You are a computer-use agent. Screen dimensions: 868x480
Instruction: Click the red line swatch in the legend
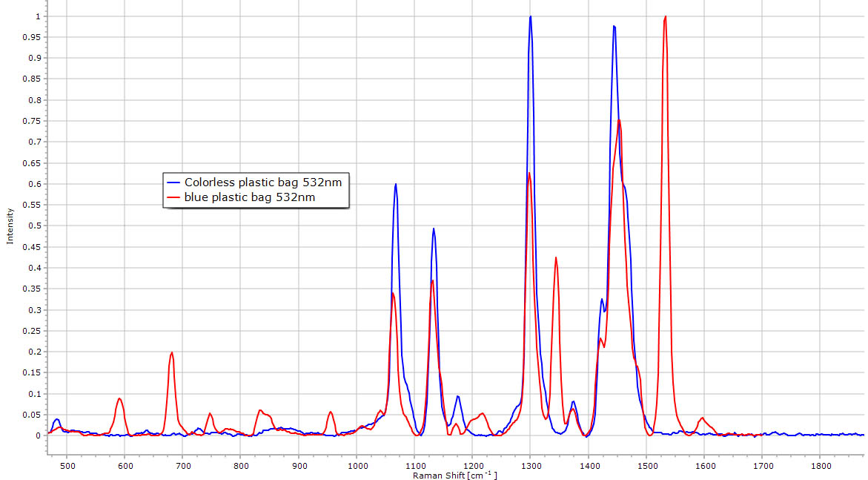coord(175,197)
